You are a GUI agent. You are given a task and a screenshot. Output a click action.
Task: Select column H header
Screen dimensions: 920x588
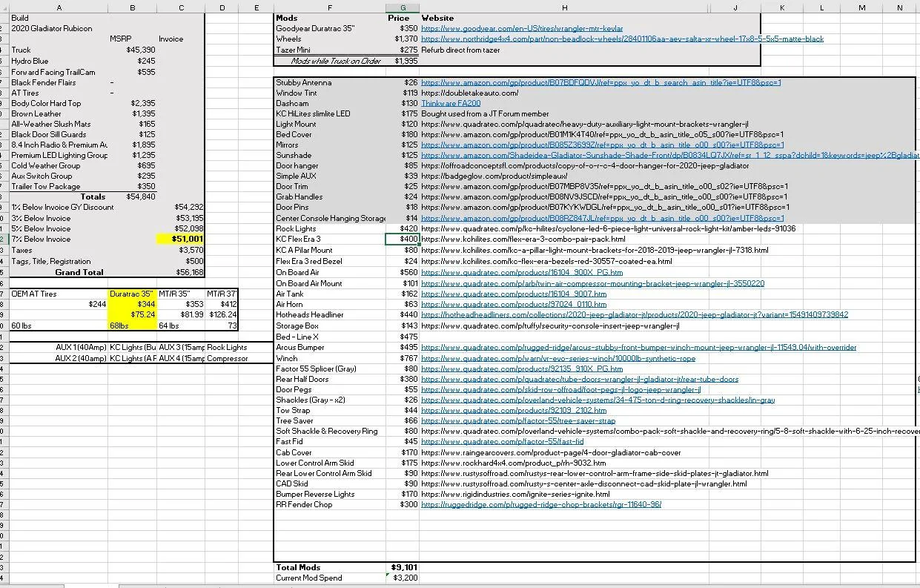pyautogui.click(x=565, y=7)
